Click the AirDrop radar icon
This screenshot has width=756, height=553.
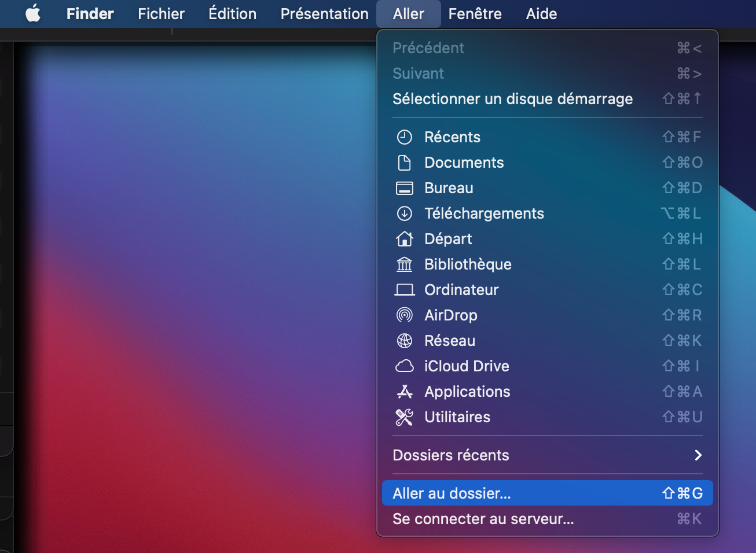[x=404, y=315]
